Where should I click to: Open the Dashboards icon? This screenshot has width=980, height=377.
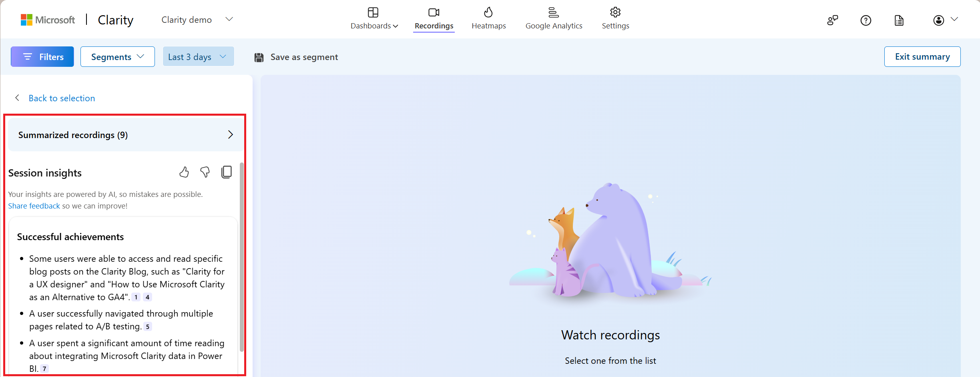[x=373, y=12]
